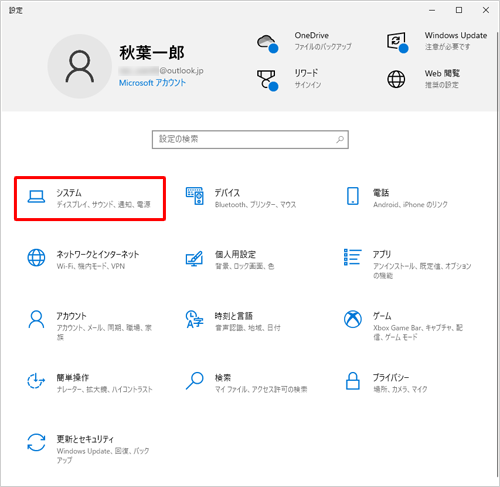The width and height of the screenshot is (500, 487).
Task: Click the 推奨の設定 text under Web 閲覧
Action: pos(441,85)
